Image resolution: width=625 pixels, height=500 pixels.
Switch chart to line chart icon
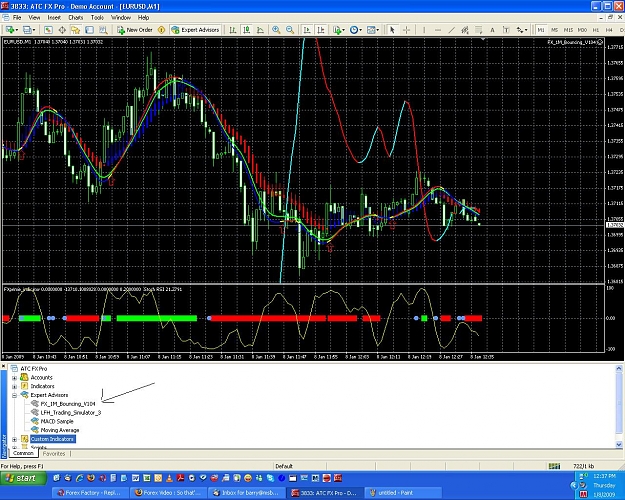point(260,30)
